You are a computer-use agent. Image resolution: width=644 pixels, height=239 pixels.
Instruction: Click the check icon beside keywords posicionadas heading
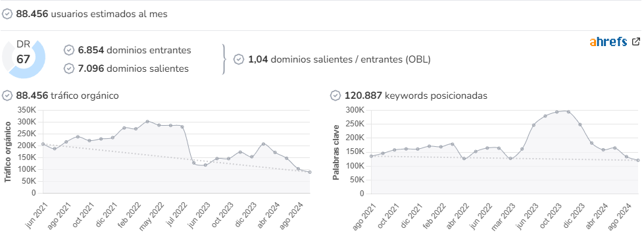coord(335,95)
